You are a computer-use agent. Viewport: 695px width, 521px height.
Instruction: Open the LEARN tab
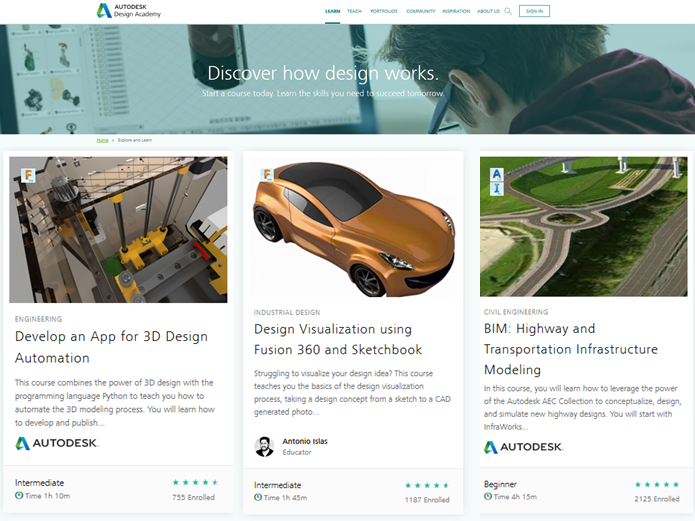tap(332, 11)
